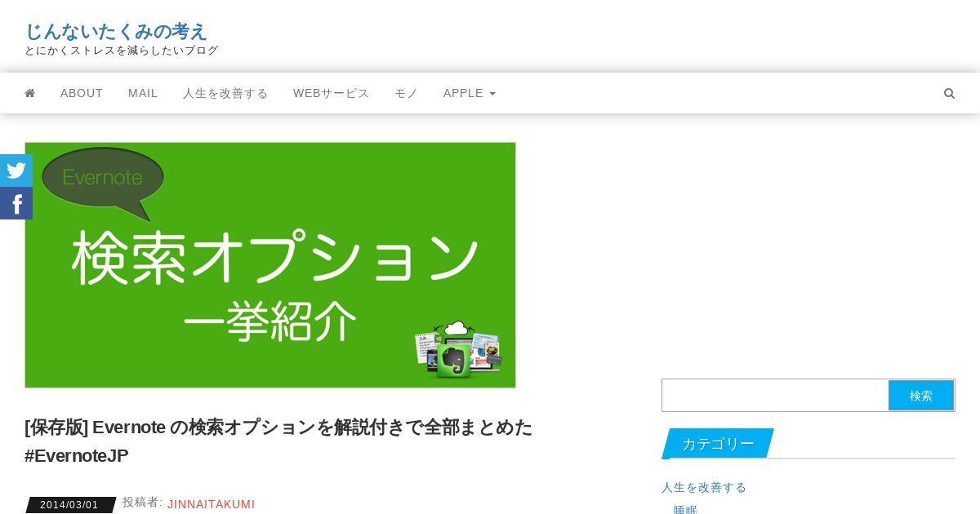Image resolution: width=980 pixels, height=514 pixels.
Task: Open the [保存版] Evernote article title
Action: pyautogui.click(x=278, y=441)
